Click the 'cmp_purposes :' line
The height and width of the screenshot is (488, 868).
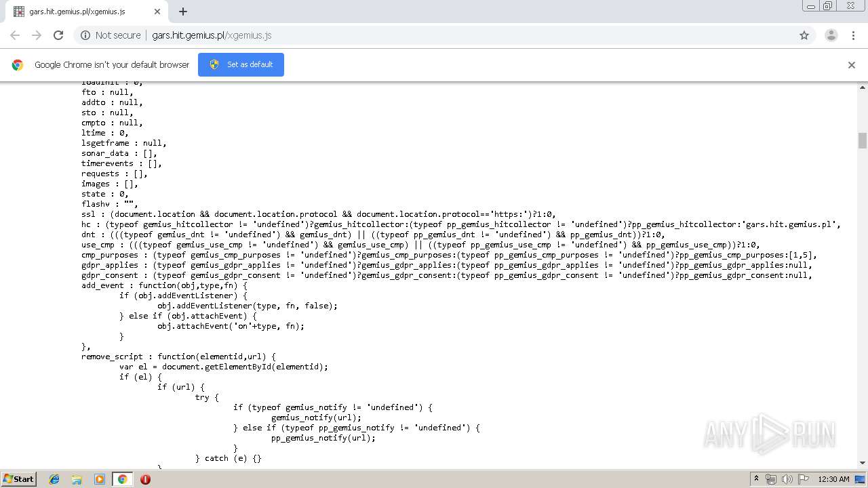click(x=449, y=255)
